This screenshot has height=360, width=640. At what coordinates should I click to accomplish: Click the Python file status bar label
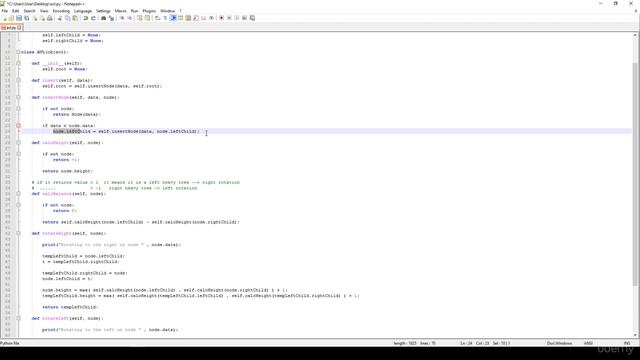pos(10,343)
